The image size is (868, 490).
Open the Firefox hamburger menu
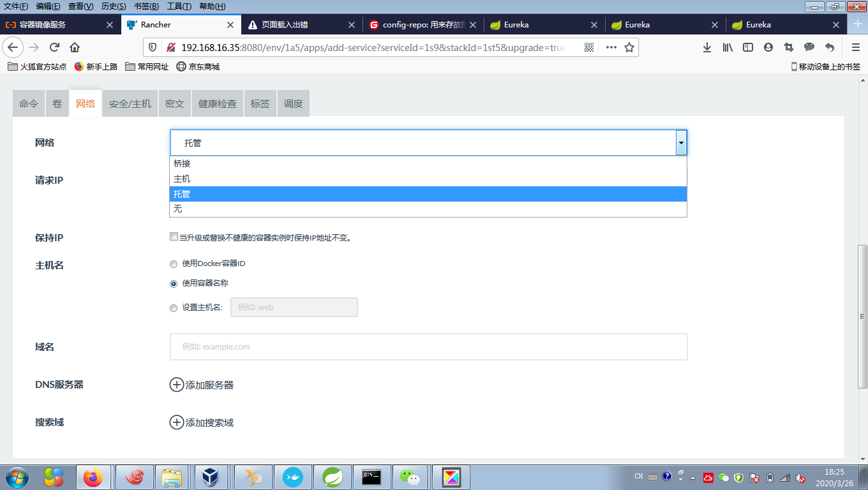tap(856, 47)
